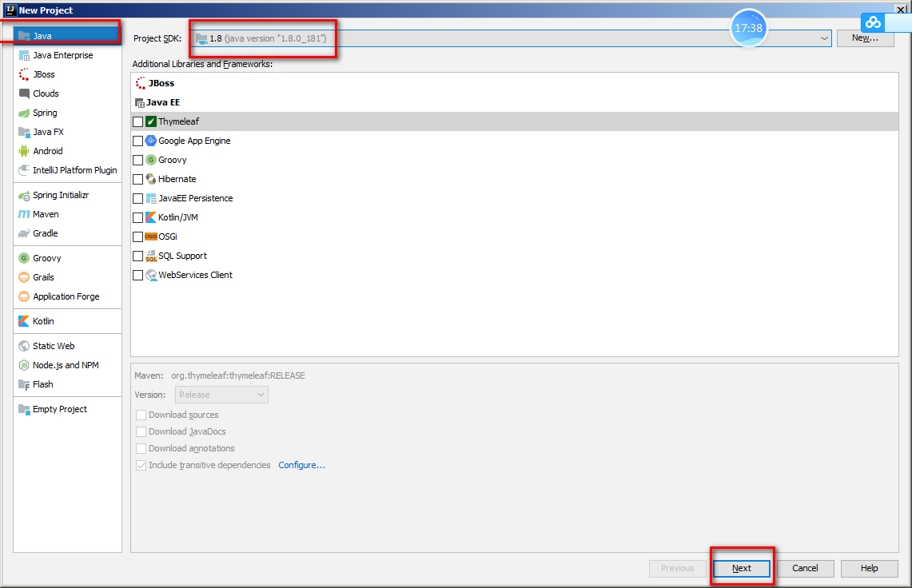Tick the Kotlin/JVM checkbox

(137, 217)
